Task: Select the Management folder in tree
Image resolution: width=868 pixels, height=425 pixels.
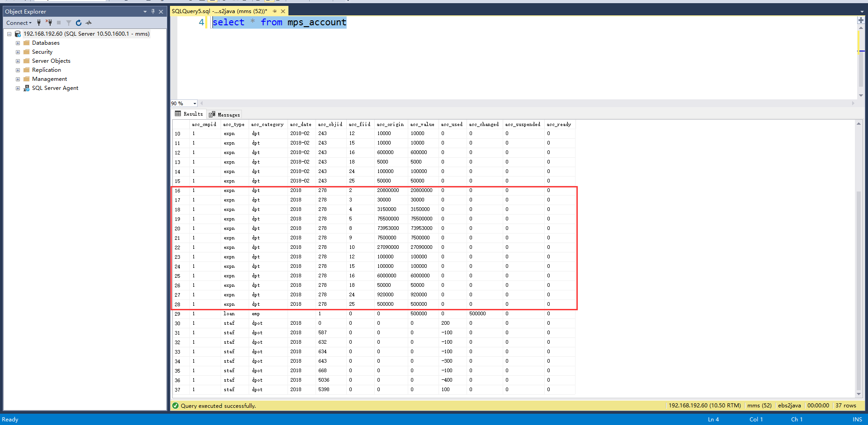Action: 49,79
